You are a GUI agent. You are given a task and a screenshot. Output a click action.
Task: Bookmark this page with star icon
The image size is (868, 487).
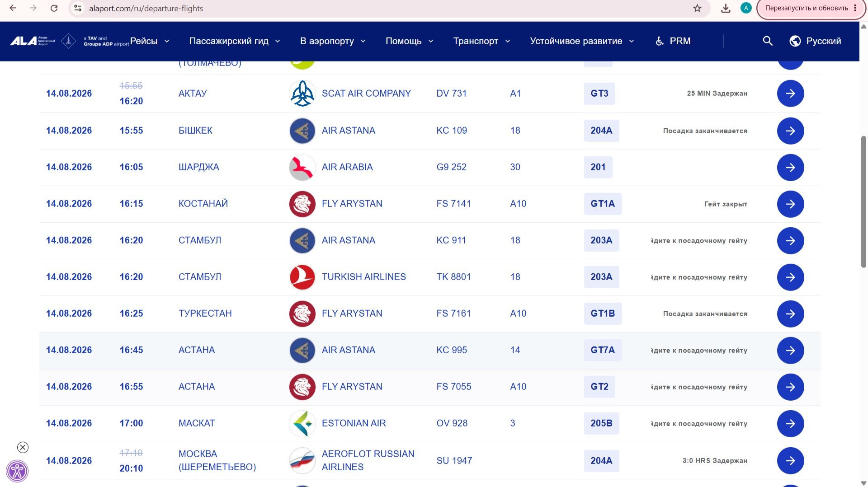pos(697,8)
